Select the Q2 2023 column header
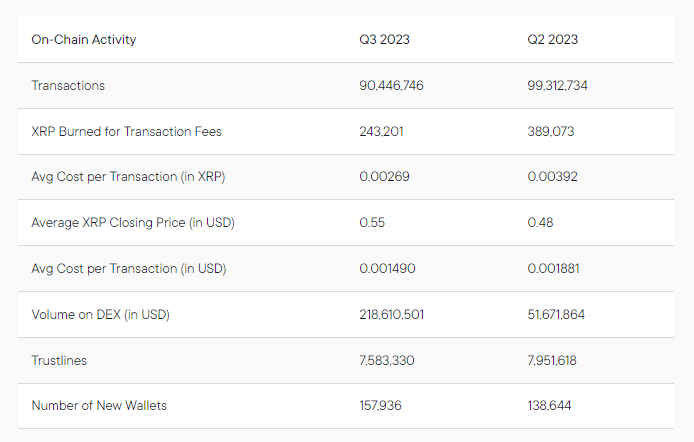 coord(553,40)
